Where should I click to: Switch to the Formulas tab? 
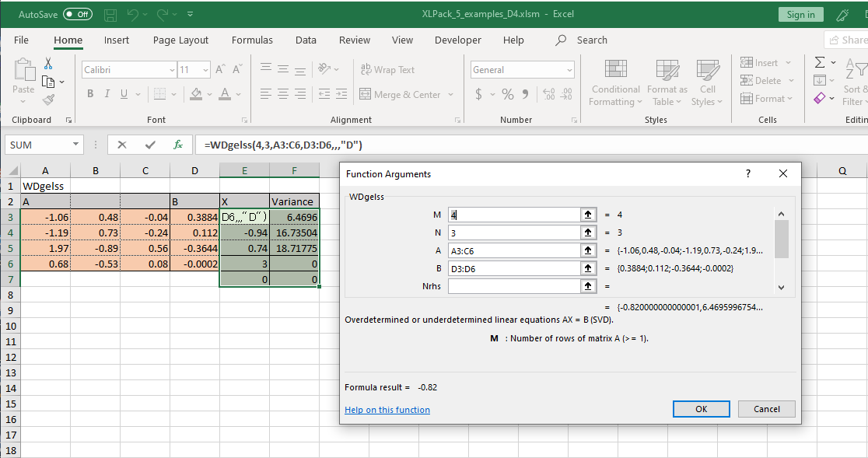[x=252, y=40]
